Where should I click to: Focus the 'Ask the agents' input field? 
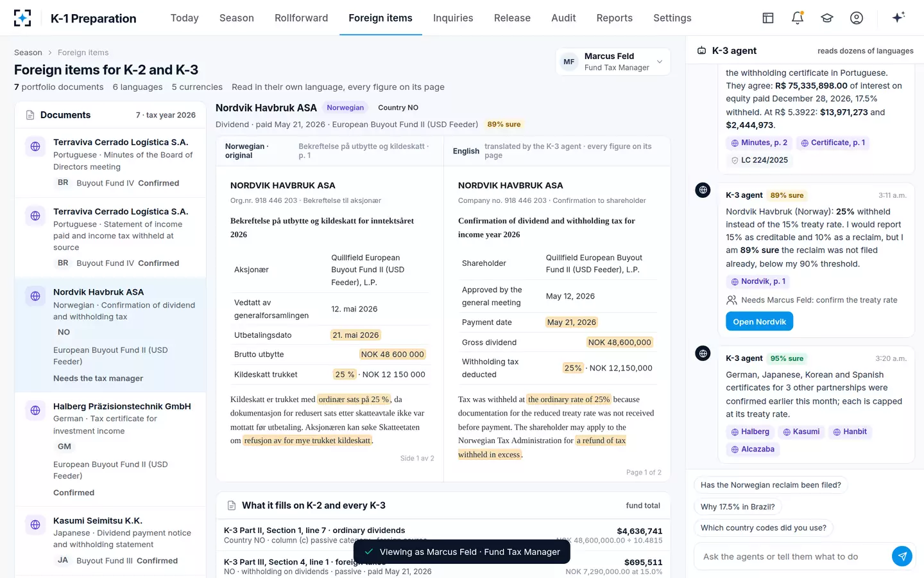[x=792, y=556]
